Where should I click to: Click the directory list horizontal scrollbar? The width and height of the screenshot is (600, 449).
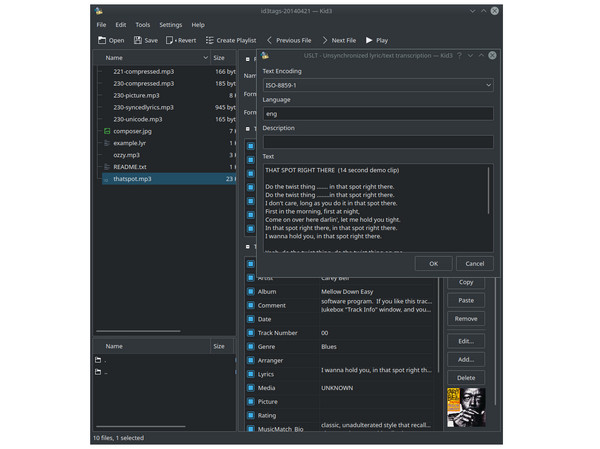click(141, 426)
